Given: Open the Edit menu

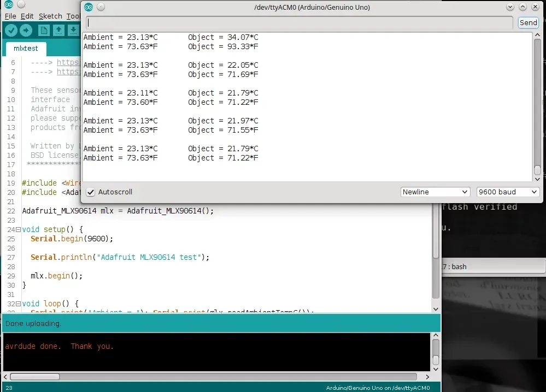Looking at the screenshot, I should tap(27, 16).
